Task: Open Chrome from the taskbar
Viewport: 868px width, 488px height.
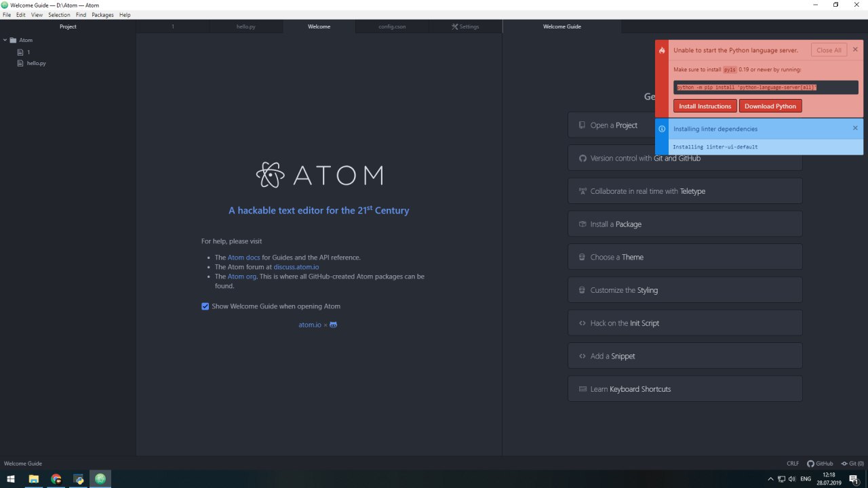Action: (56, 479)
